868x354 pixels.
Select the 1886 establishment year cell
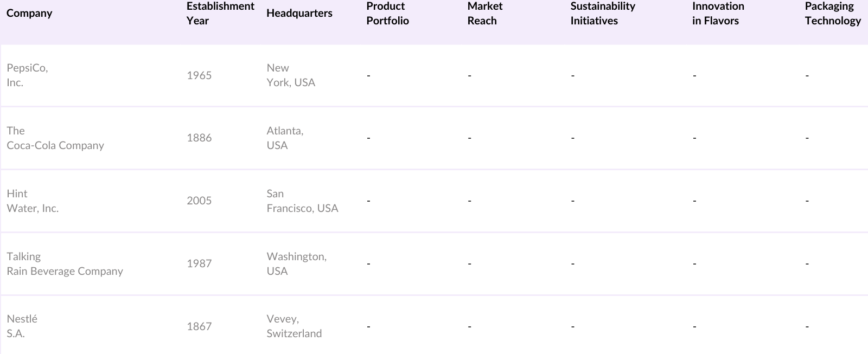coord(199,138)
